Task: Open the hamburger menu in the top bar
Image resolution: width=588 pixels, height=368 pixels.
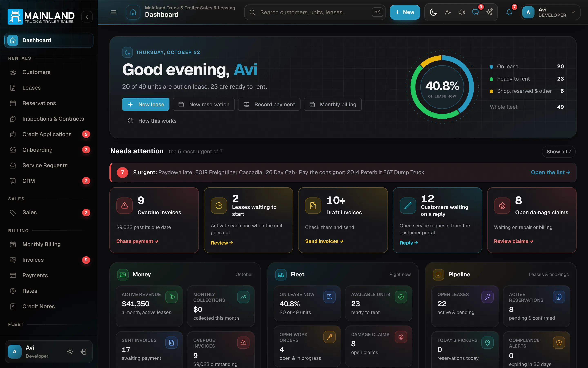Action: coord(114,12)
